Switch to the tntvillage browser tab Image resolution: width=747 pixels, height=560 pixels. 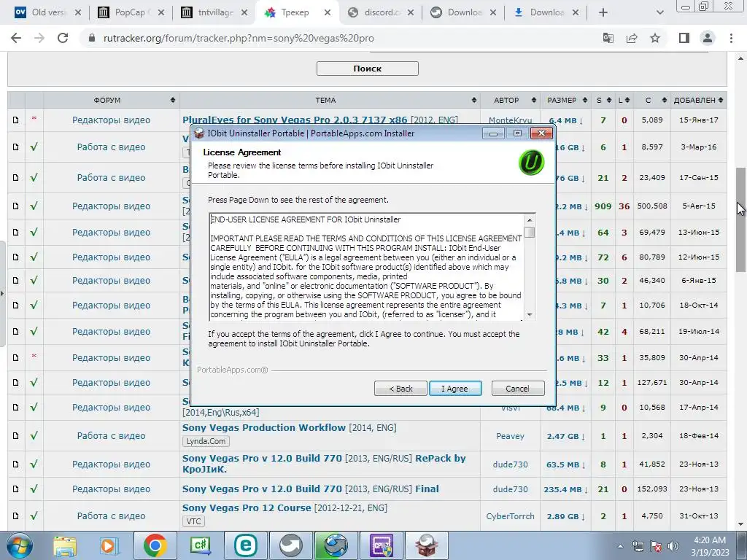[x=214, y=12]
